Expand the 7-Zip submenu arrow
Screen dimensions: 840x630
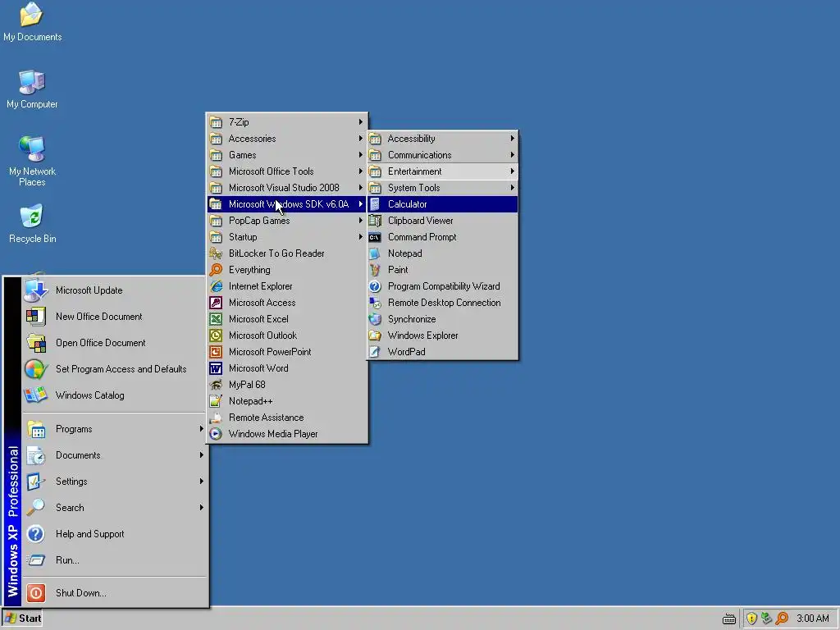click(x=361, y=122)
